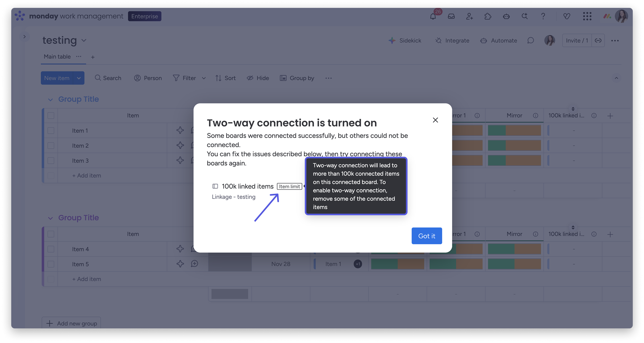This screenshot has height=343, width=644.
Task: Open the products switcher grid icon
Action: [587, 16]
